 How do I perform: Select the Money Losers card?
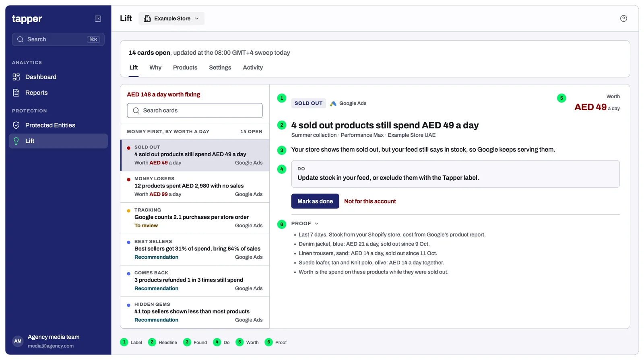point(195,187)
